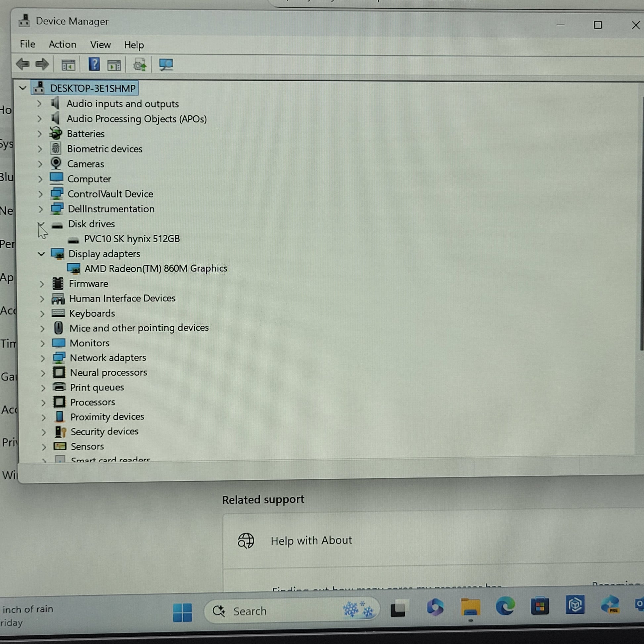The width and height of the screenshot is (644, 644).
Task: Click Scan for hardware changes icon
Action: [x=166, y=65]
